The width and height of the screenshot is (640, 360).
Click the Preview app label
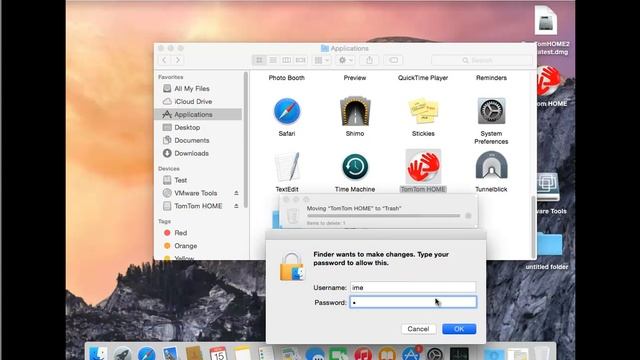pyautogui.click(x=355, y=78)
